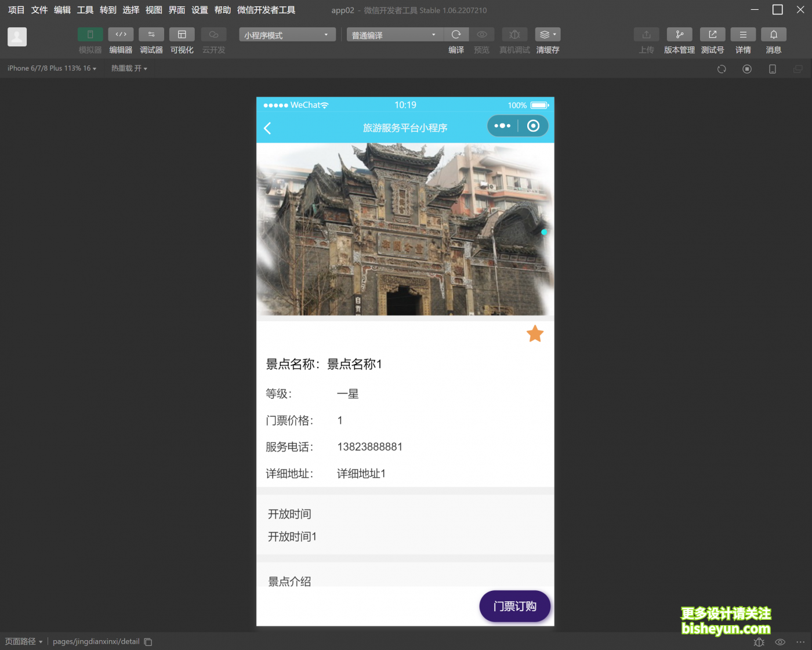This screenshot has width=812, height=650.
Task: Click the stop/record circle icon in the device bar
Action: 747,69
